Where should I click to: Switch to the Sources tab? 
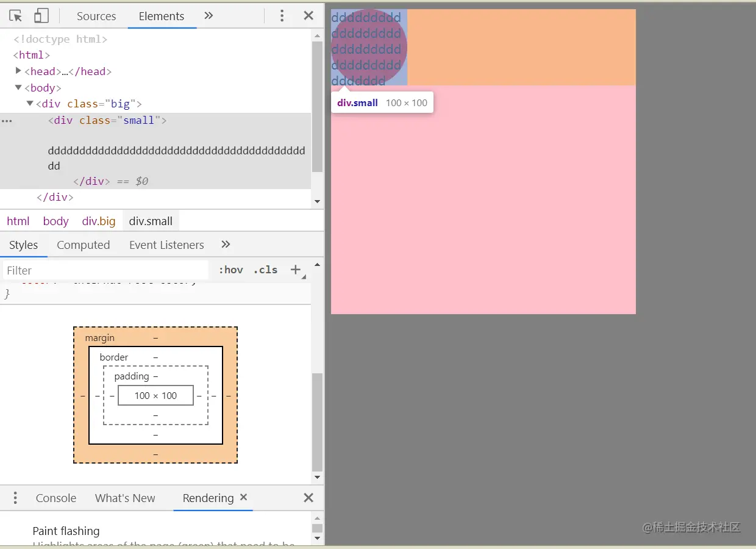click(x=96, y=16)
